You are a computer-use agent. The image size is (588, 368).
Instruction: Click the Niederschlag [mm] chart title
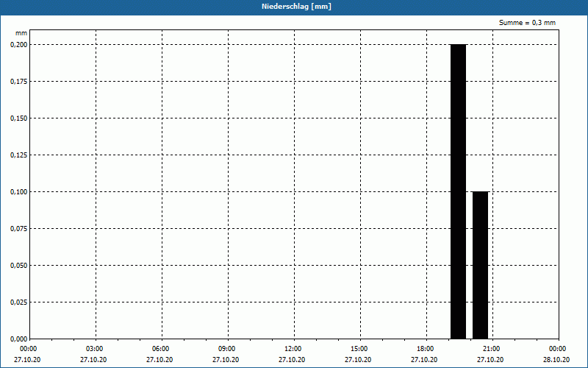(296, 7)
